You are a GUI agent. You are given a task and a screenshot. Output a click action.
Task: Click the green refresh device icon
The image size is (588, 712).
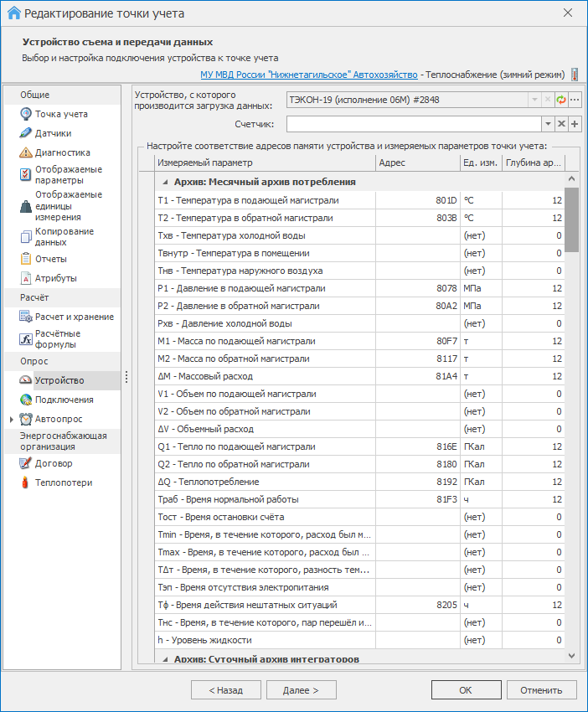tap(561, 100)
